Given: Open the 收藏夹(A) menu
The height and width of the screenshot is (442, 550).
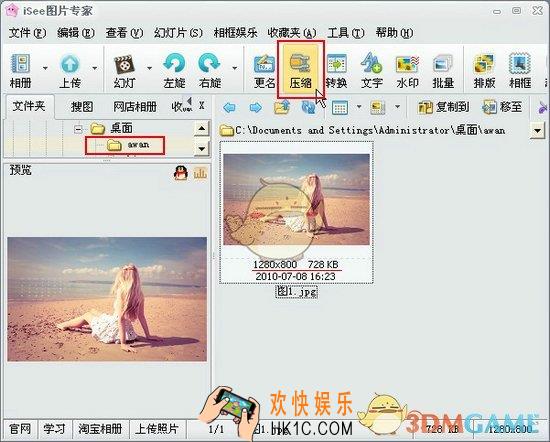Looking at the screenshot, I should coord(292,33).
